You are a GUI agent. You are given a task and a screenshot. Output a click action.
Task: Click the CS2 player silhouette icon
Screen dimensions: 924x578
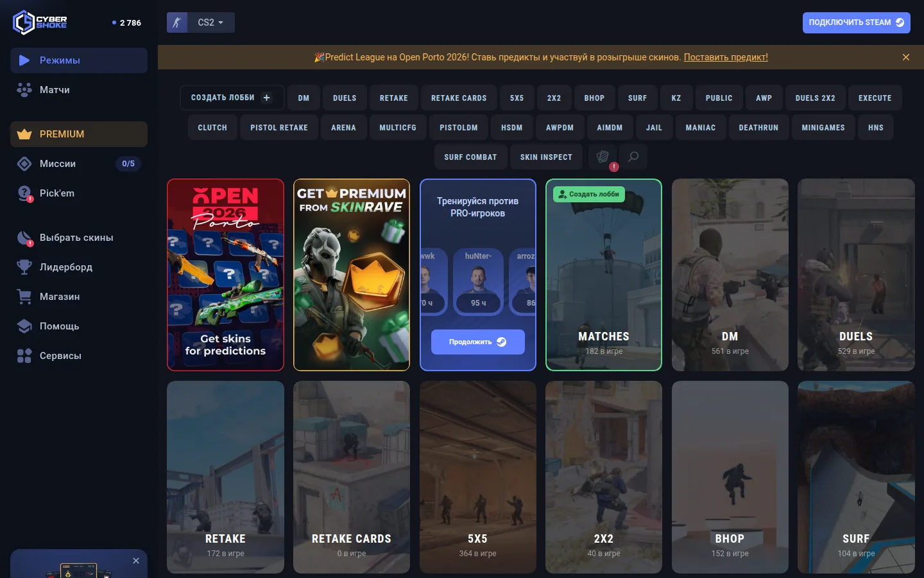click(177, 22)
